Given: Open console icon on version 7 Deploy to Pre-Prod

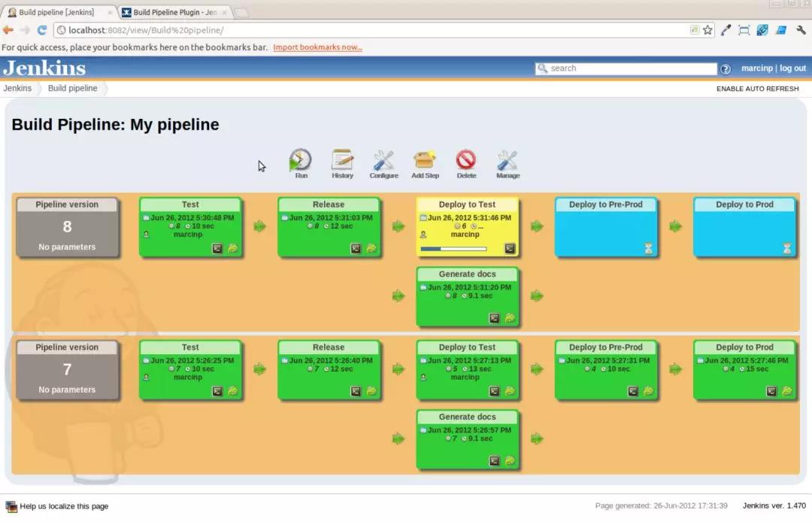Looking at the screenshot, I should 633,391.
